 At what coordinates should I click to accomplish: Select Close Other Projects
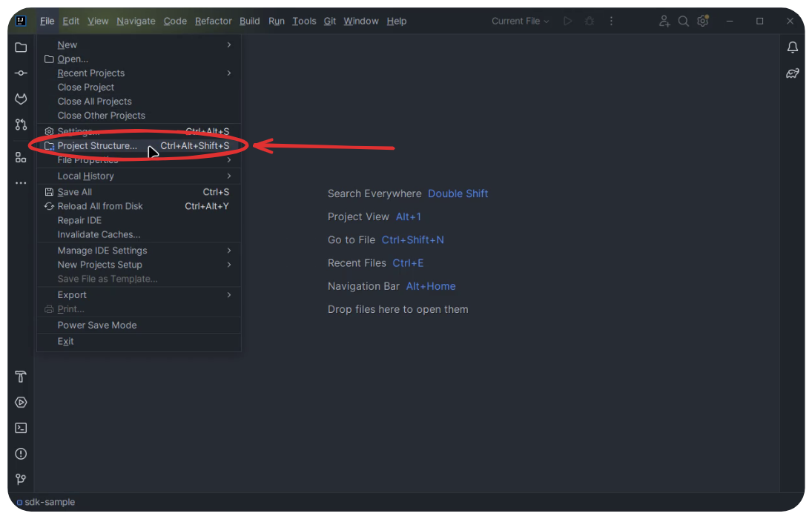139,116
